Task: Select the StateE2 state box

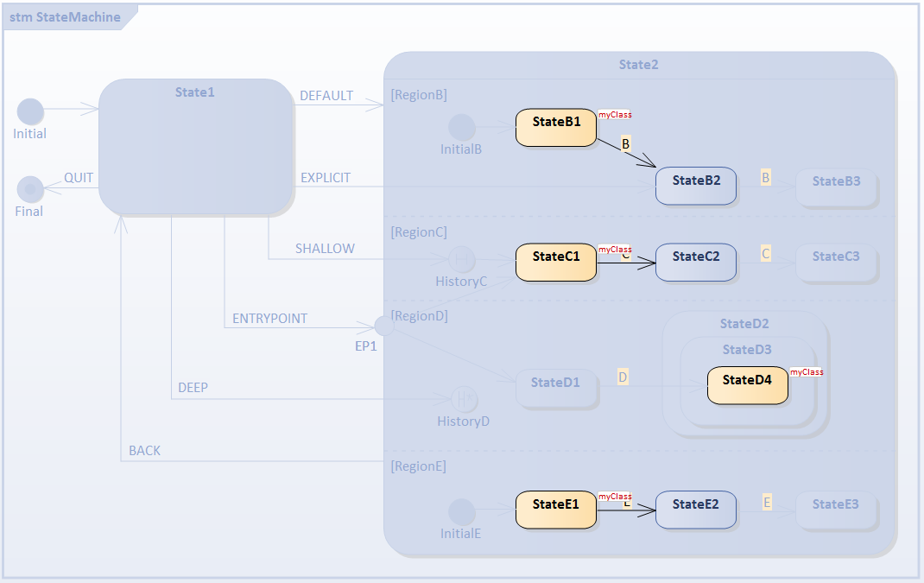Action: click(x=696, y=510)
